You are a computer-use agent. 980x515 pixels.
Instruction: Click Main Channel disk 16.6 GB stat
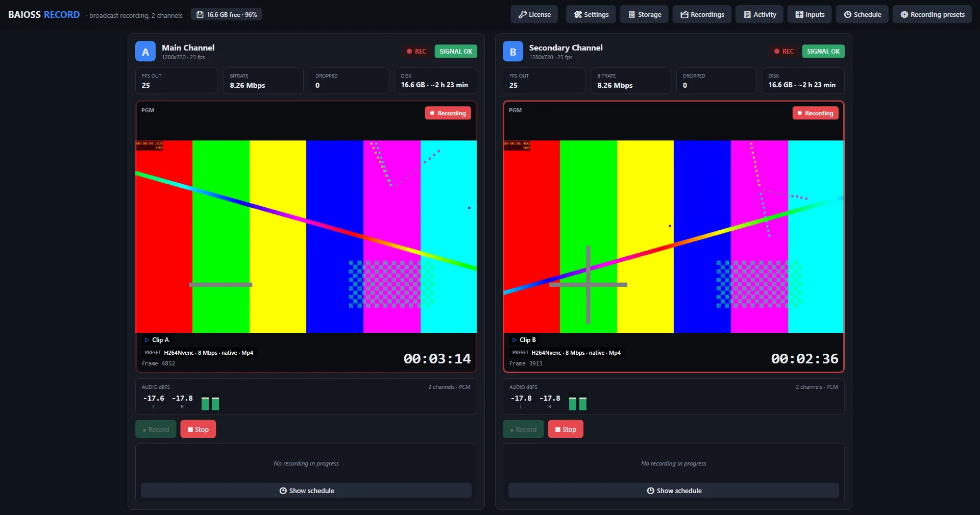coord(436,81)
